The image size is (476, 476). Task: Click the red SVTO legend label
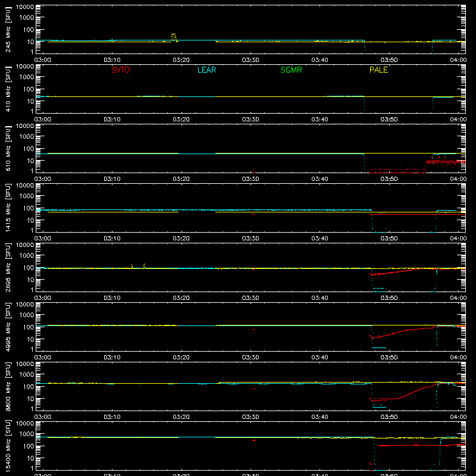point(121,70)
